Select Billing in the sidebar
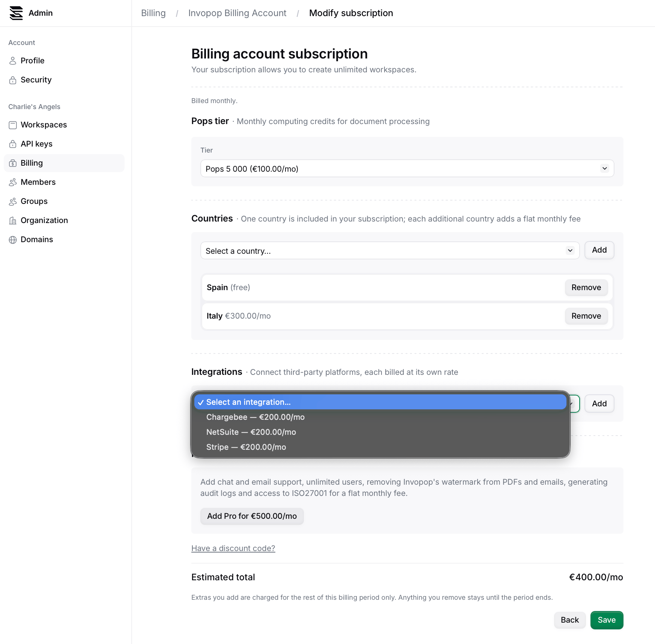655x644 pixels. pos(64,163)
